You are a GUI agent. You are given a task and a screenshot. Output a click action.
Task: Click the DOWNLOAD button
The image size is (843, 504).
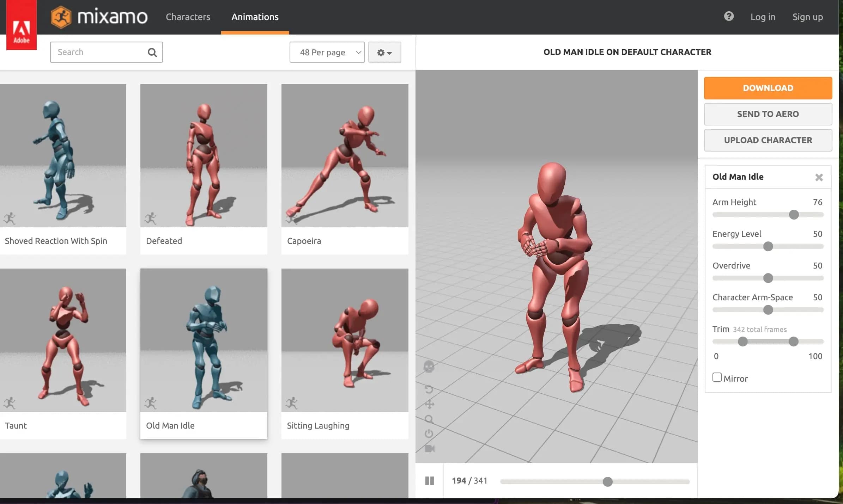[767, 88]
